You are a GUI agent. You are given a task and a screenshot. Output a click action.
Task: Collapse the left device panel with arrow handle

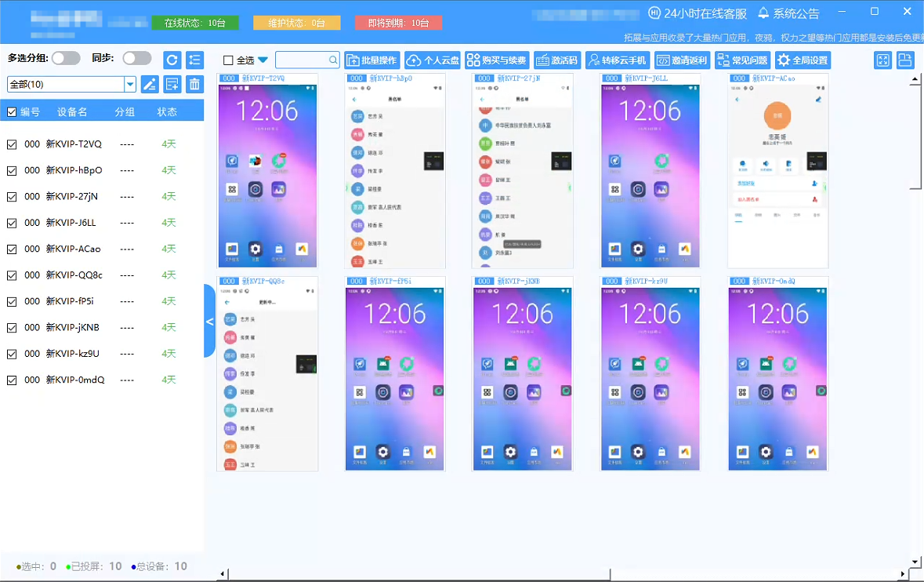point(209,322)
